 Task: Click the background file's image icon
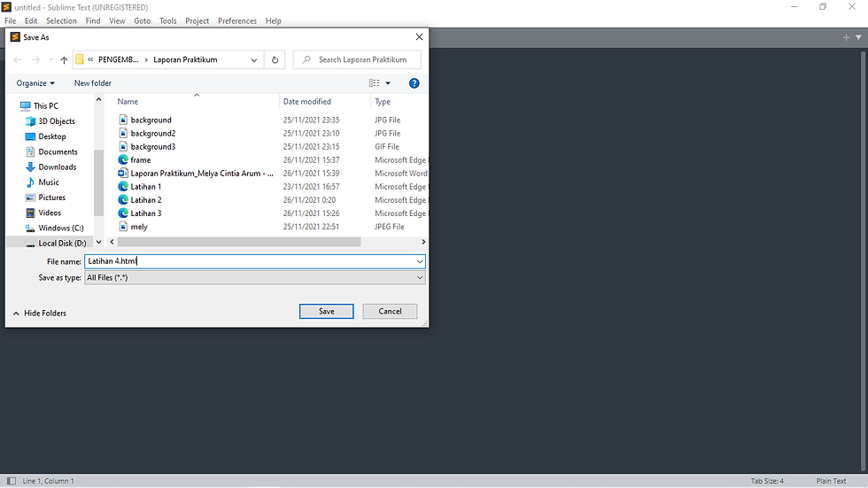123,120
